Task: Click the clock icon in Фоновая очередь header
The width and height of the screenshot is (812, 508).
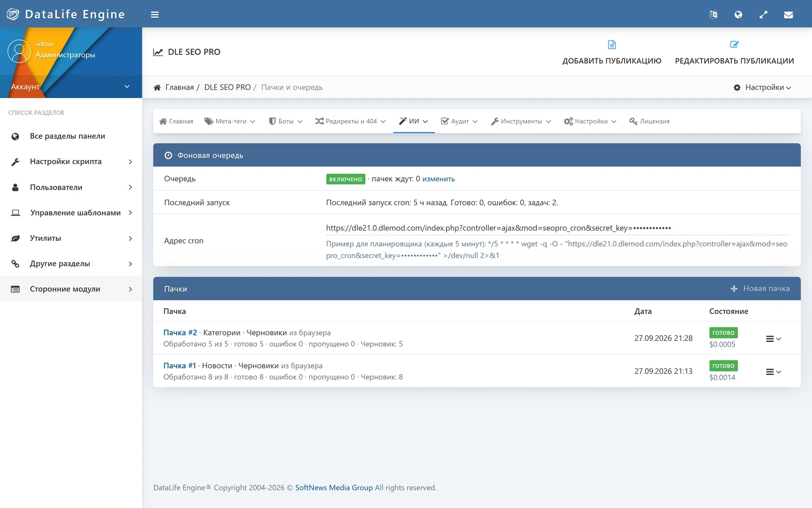Action: tap(168, 155)
